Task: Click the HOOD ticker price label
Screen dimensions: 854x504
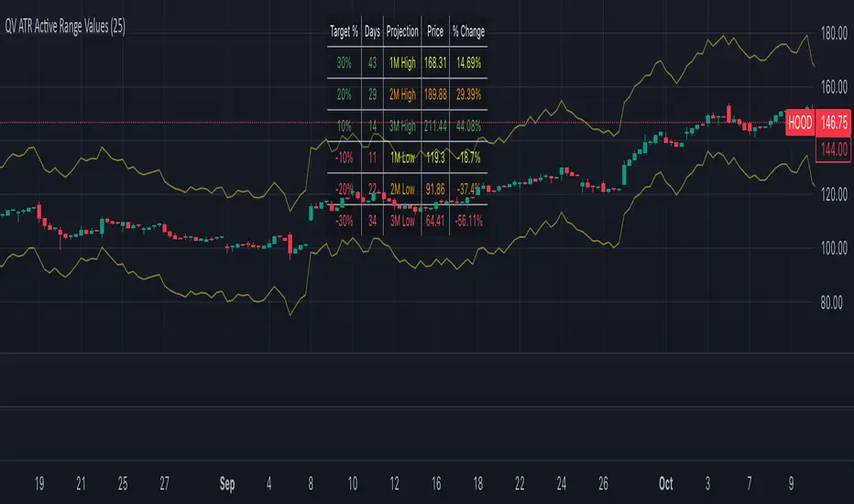Action: click(x=800, y=123)
